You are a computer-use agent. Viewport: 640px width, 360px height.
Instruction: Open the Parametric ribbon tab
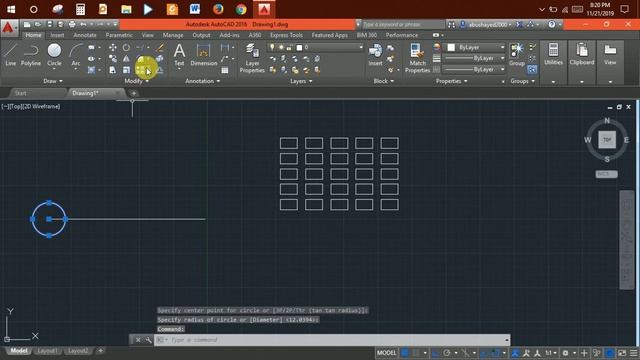coord(119,35)
